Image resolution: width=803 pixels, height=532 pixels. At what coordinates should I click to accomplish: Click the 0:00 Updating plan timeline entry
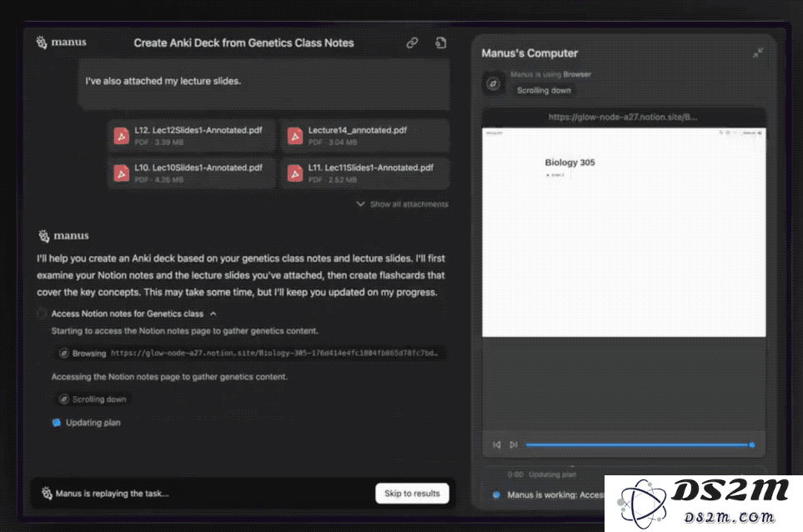[542, 474]
